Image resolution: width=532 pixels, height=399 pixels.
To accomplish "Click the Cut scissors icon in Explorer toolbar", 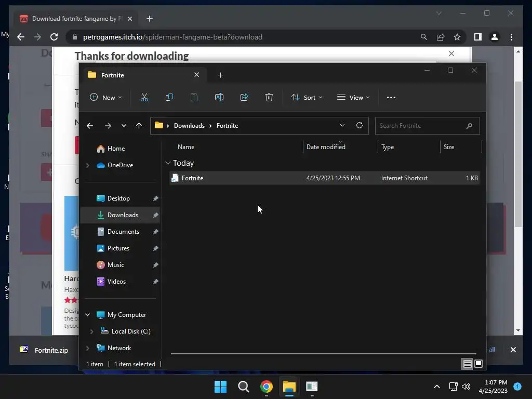I will [144, 97].
